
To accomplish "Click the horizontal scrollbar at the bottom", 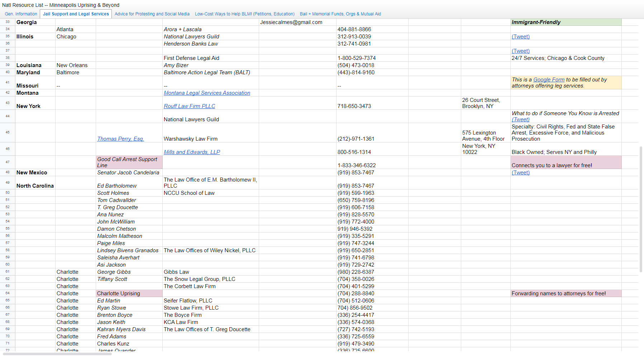I will click(57, 354).
